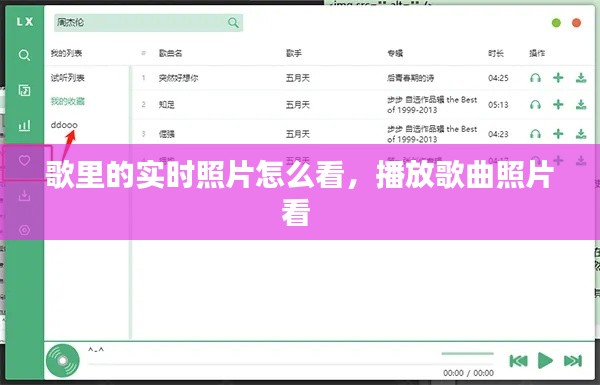600x385 pixels.
Task: Select the 我的收藏 list
Action: [x=68, y=101]
